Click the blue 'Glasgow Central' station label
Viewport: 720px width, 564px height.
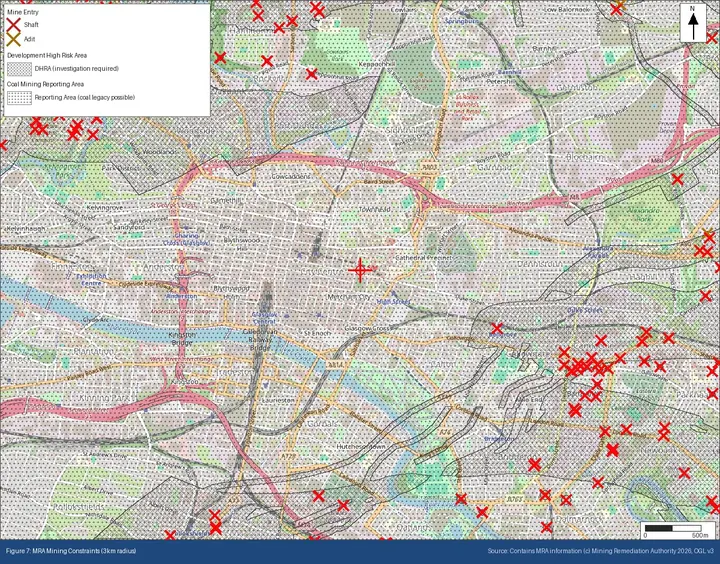(x=264, y=318)
